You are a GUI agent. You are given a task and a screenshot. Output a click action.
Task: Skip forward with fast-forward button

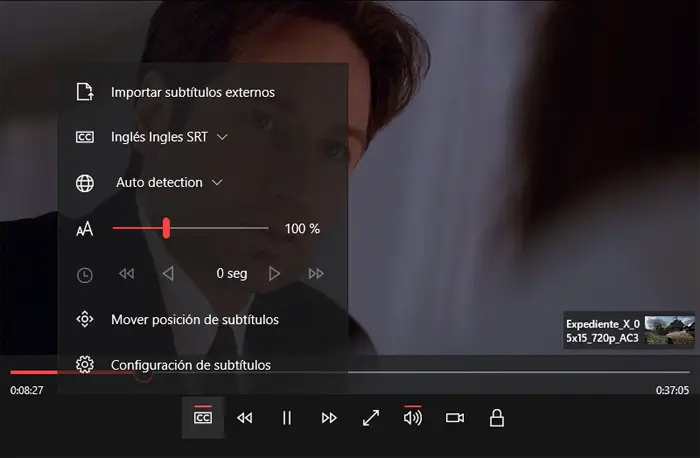point(329,418)
